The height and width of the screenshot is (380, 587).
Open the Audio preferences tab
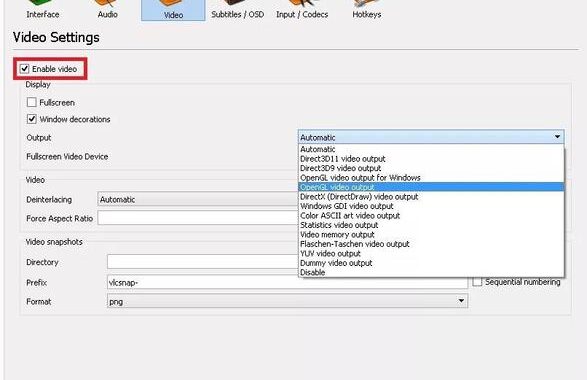(107, 10)
